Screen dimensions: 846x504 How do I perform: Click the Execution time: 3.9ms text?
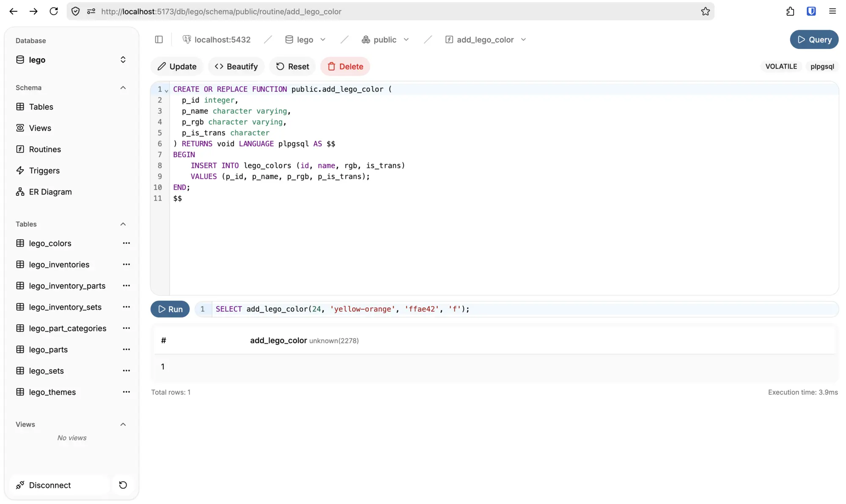click(x=803, y=392)
